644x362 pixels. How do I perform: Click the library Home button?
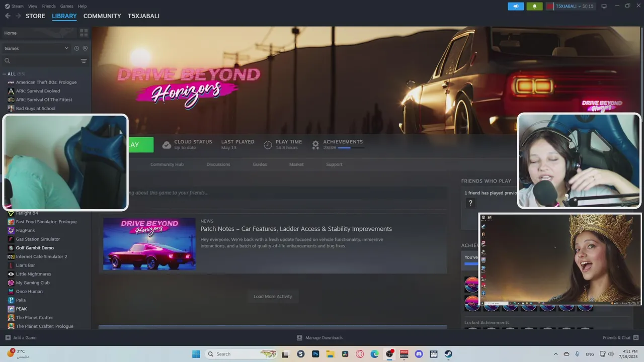pyautogui.click(x=39, y=33)
